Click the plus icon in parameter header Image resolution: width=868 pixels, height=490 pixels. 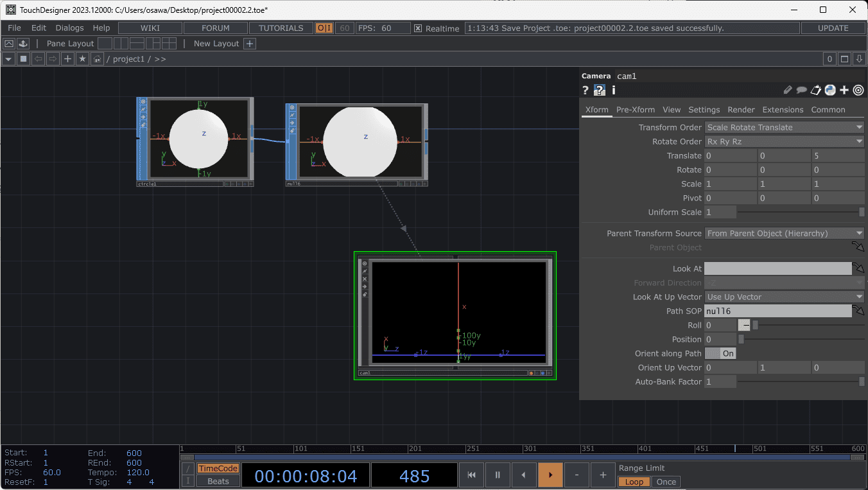click(844, 91)
